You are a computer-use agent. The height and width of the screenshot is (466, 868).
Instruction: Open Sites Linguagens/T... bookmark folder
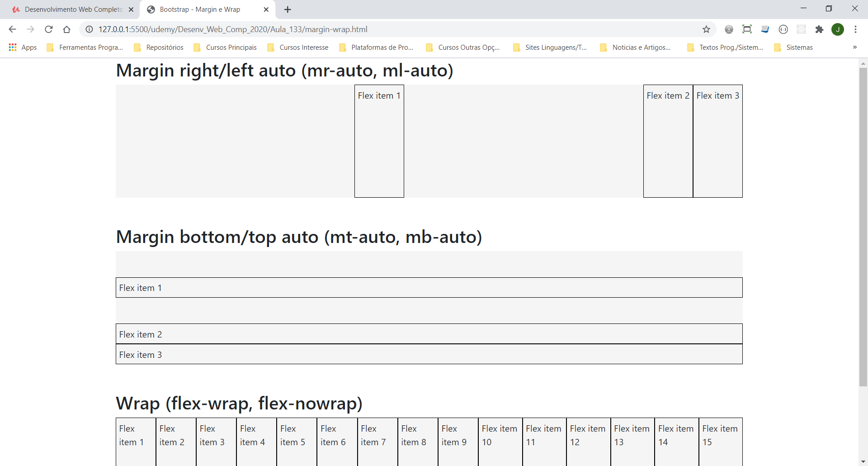click(550, 48)
